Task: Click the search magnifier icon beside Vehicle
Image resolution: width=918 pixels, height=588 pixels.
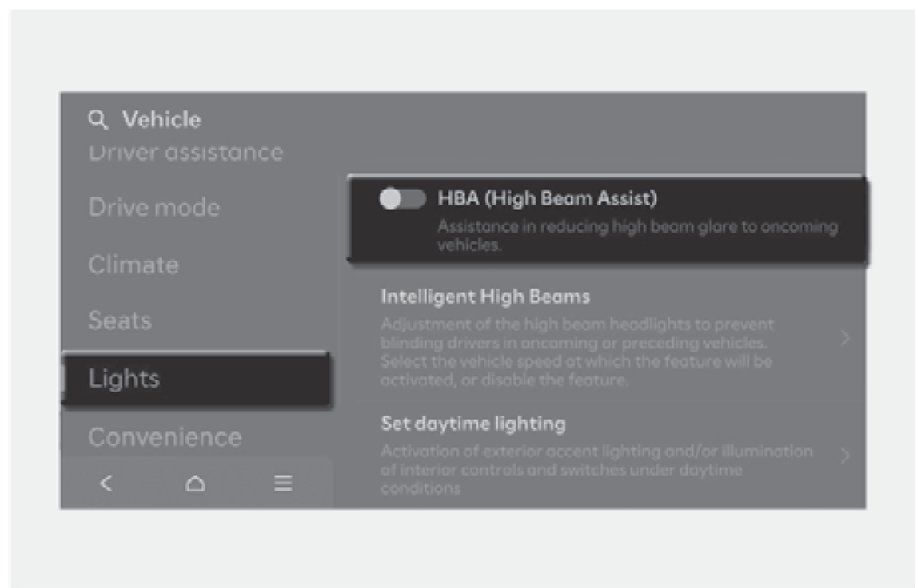Action: 98,119
